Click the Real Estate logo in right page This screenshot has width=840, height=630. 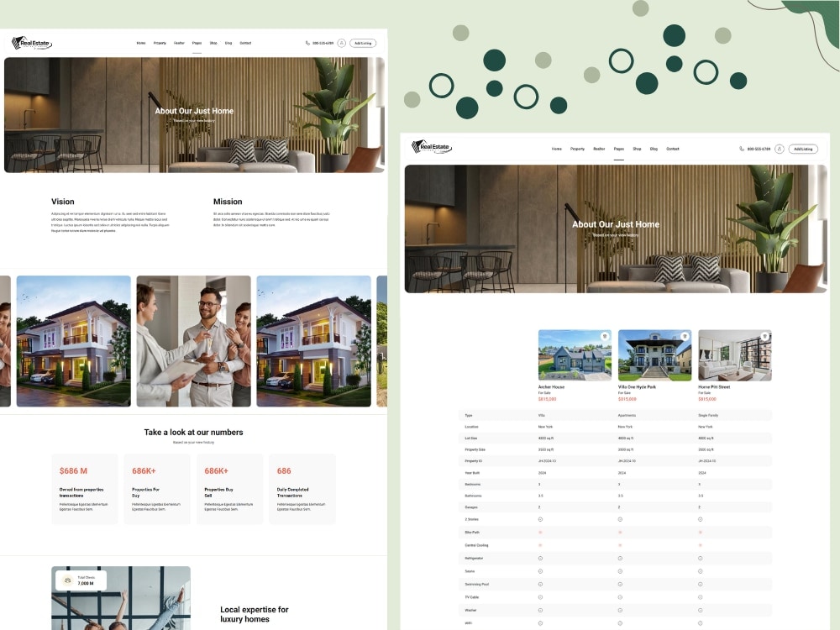click(432, 147)
